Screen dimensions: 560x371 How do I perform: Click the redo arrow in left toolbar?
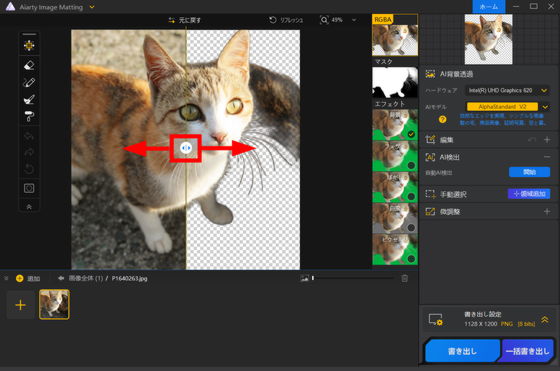coord(29,152)
